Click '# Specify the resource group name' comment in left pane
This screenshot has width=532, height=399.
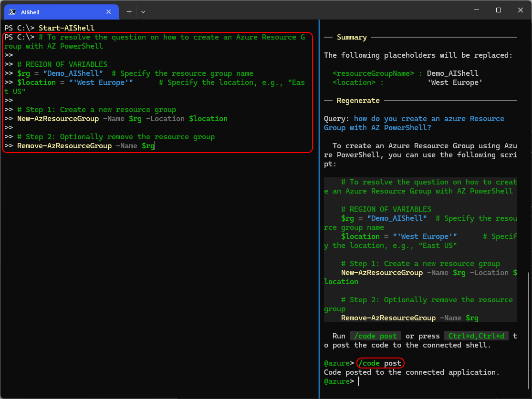183,73
